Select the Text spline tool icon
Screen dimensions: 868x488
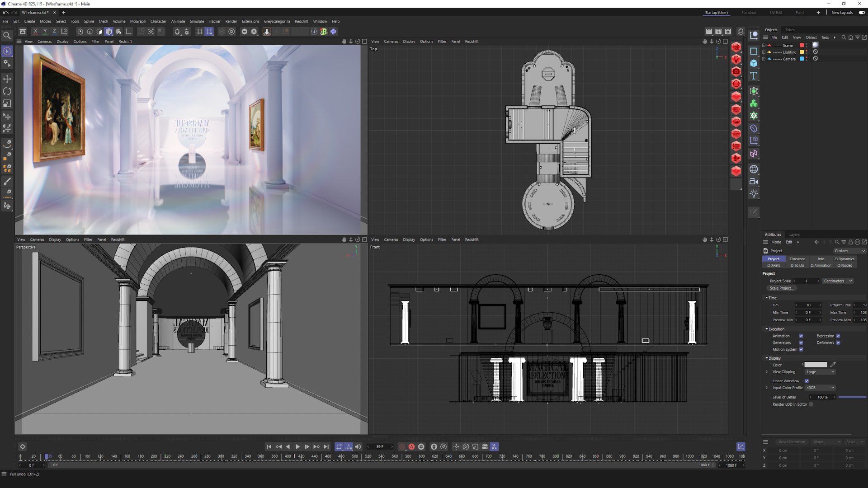tap(754, 76)
